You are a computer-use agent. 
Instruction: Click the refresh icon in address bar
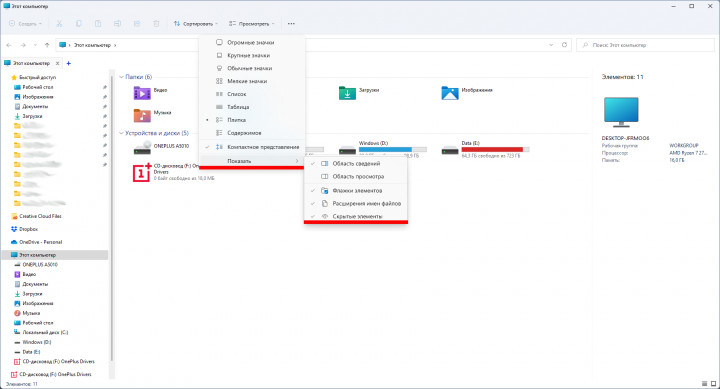coord(564,45)
